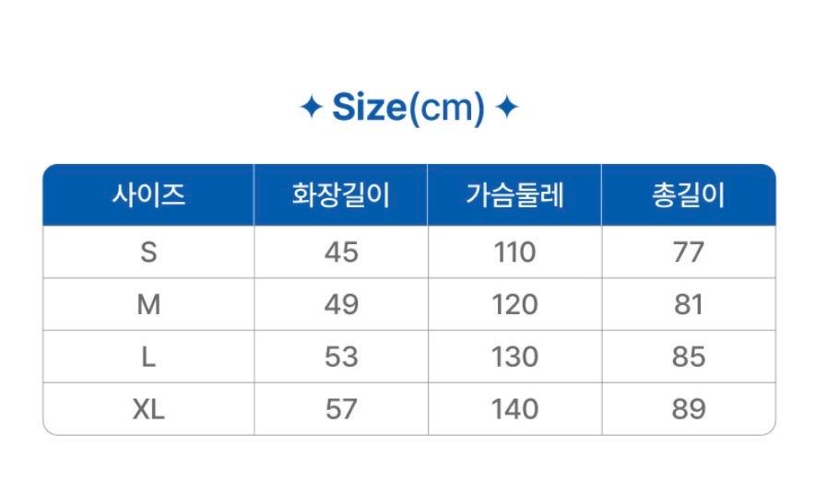839x504 pixels.
Task: Click sleeve length value 45
Action: 340,252
